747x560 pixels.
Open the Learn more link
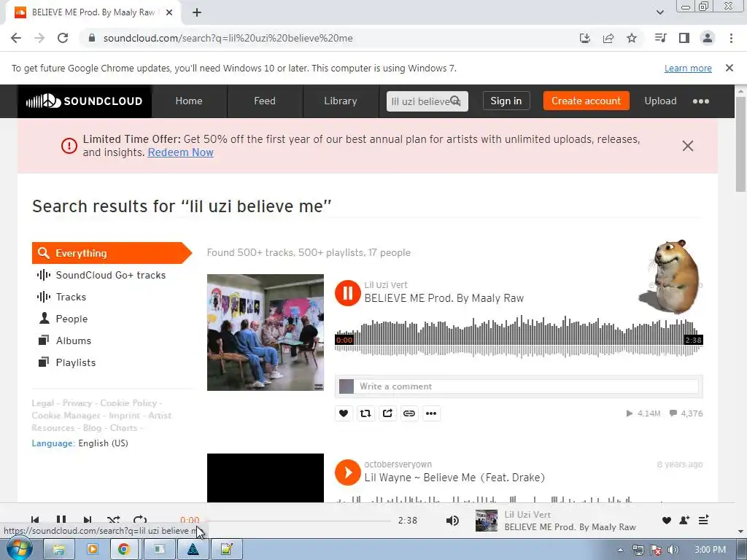coord(688,68)
